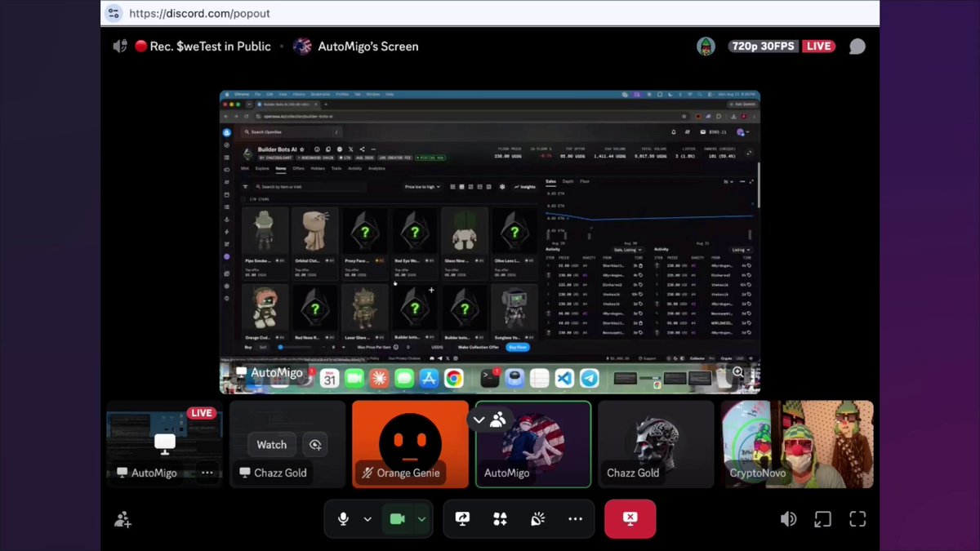Open microphone input options chevron

(x=367, y=519)
